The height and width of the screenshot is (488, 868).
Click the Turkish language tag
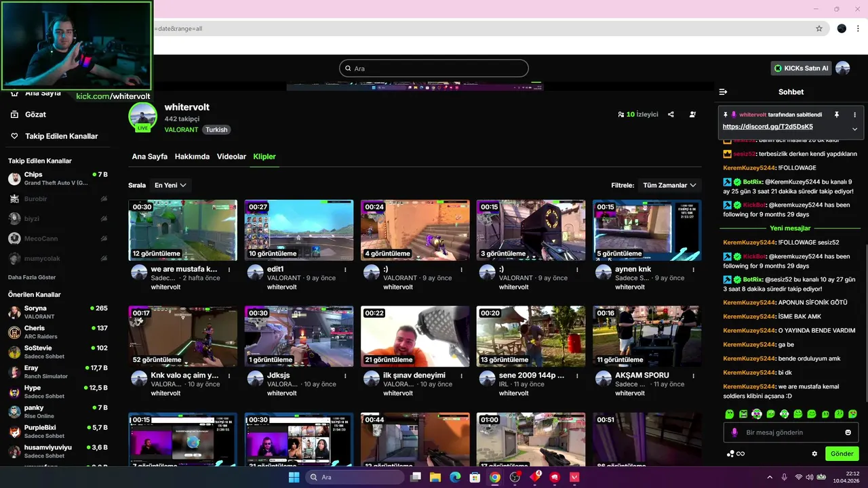[x=216, y=129]
